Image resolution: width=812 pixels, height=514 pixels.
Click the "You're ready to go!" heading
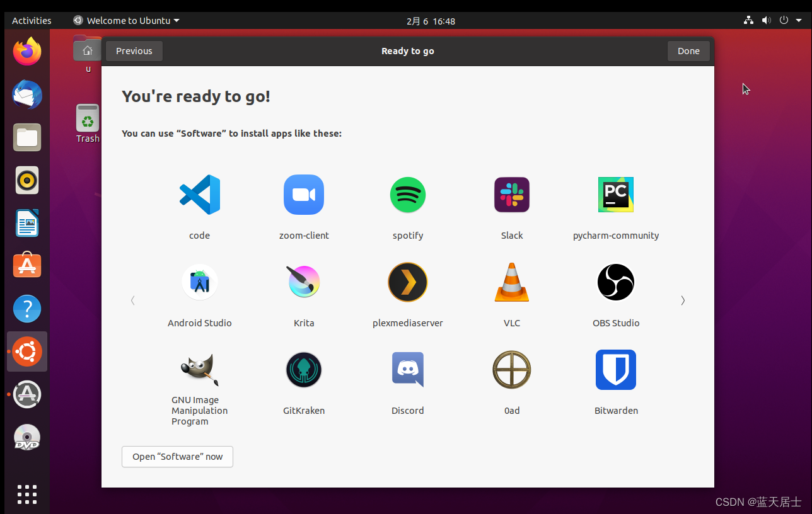pos(196,96)
